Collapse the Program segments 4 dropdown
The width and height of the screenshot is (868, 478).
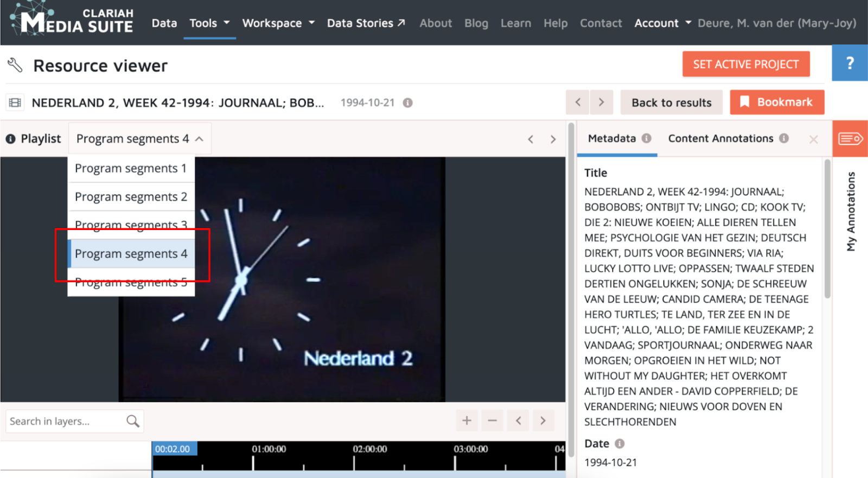139,139
